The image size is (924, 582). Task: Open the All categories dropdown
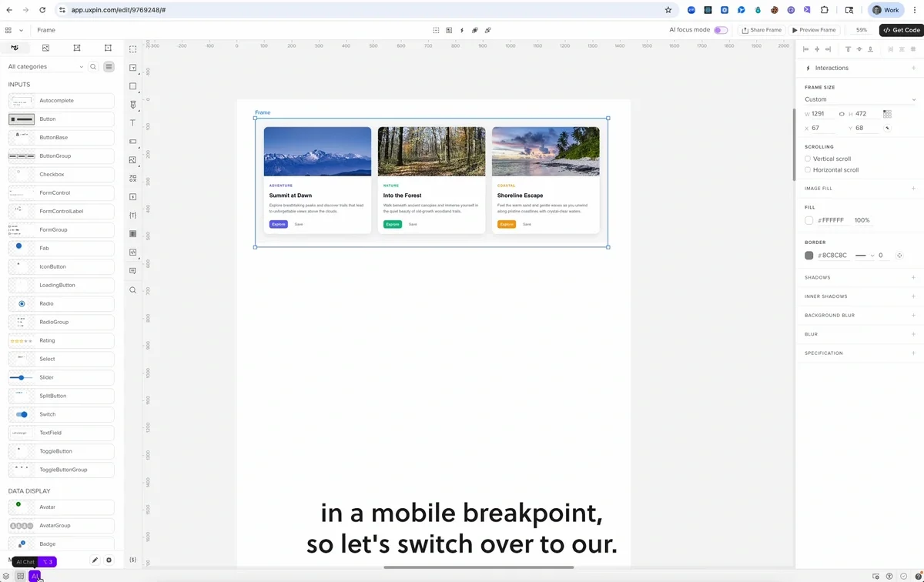tap(45, 67)
